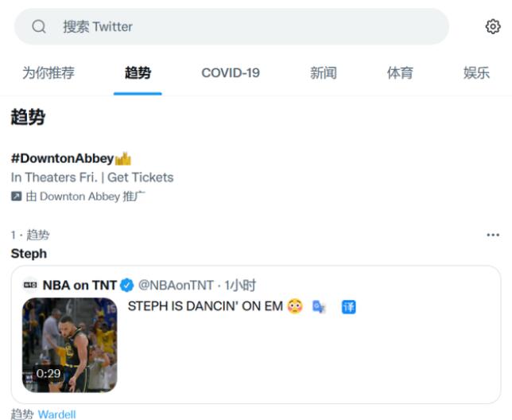
Task: Click the search magnifier icon
Action: coord(39,27)
